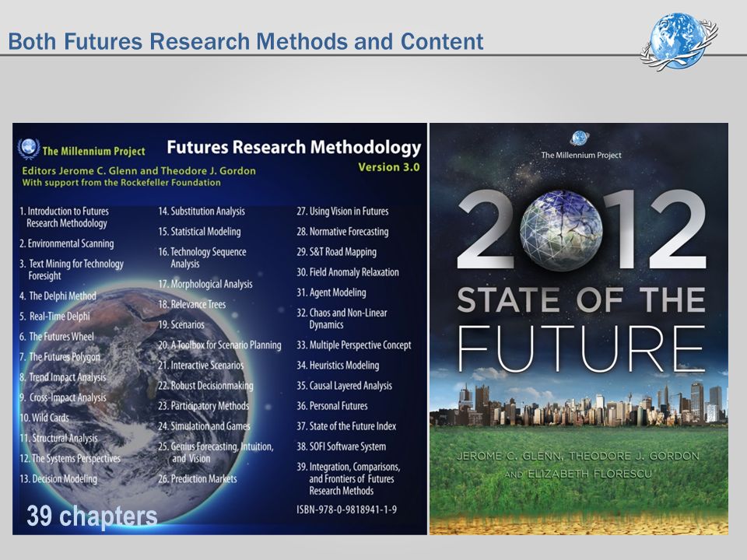This screenshot has height=560, width=747.
Task: Click '36. Personal Futures'
Action: (x=332, y=406)
